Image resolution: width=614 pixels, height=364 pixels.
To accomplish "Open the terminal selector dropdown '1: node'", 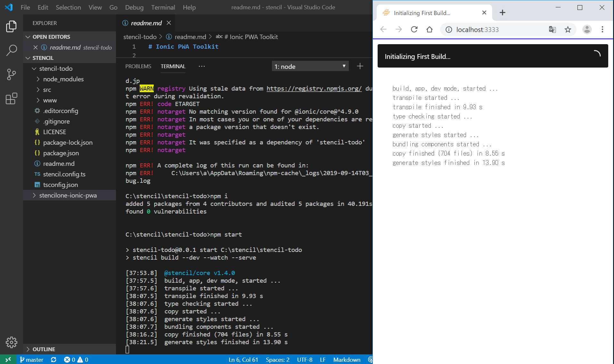I will coord(310,66).
